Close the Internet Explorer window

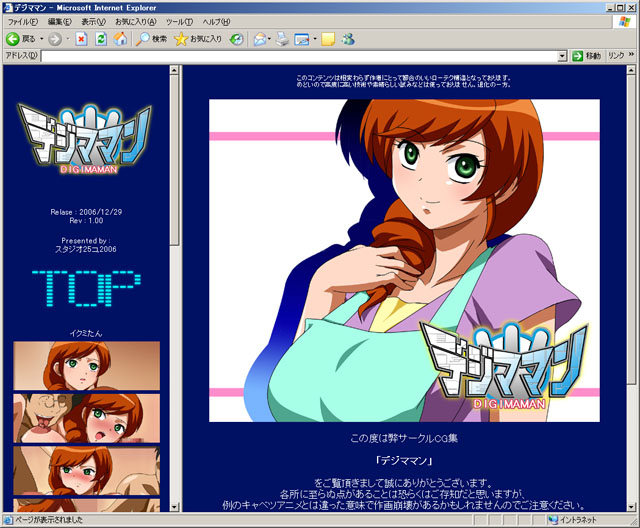pos(630,8)
